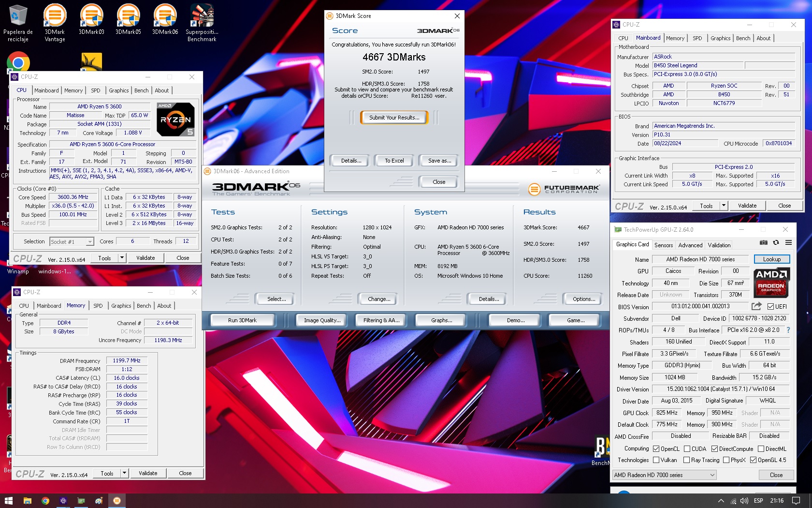Click the BIOS Version field in GPU-Z

pyautogui.click(x=700, y=306)
